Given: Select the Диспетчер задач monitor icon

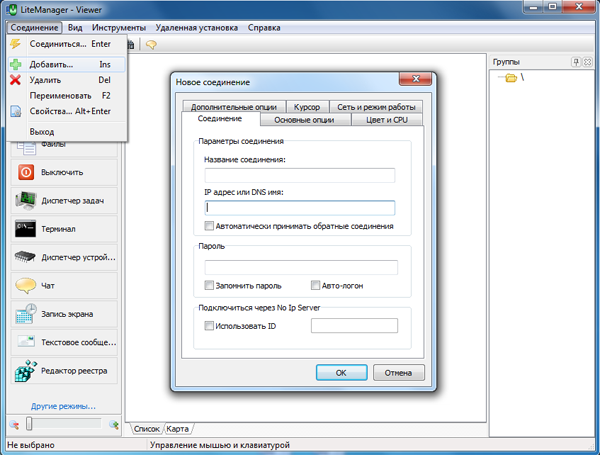Looking at the screenshot, I should 26,201.
